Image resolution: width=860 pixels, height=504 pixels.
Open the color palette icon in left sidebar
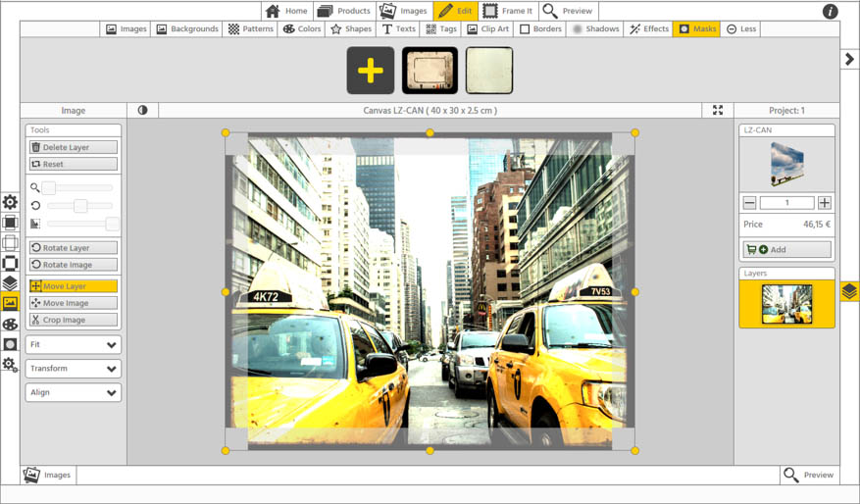10,325
